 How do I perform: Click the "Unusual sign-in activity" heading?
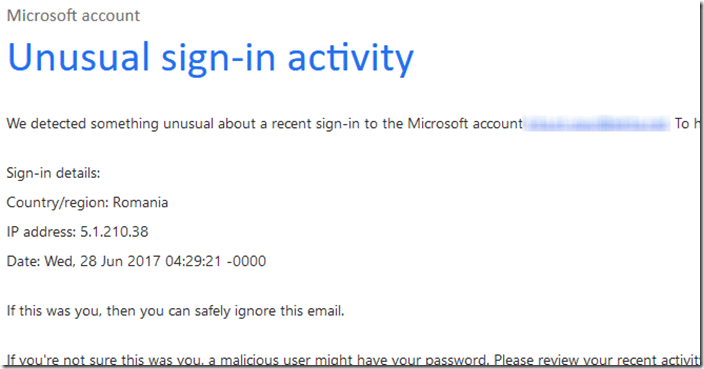(x=210, y=58)
